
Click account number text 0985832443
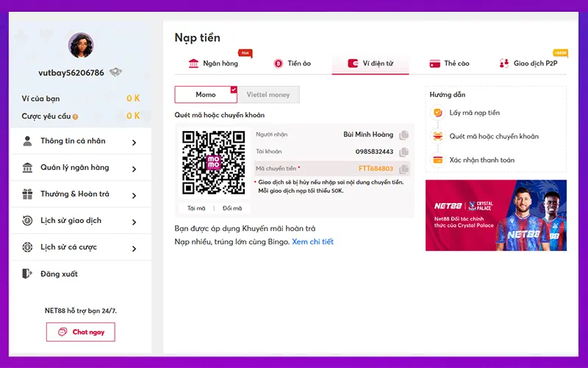(x=374, y=152)
